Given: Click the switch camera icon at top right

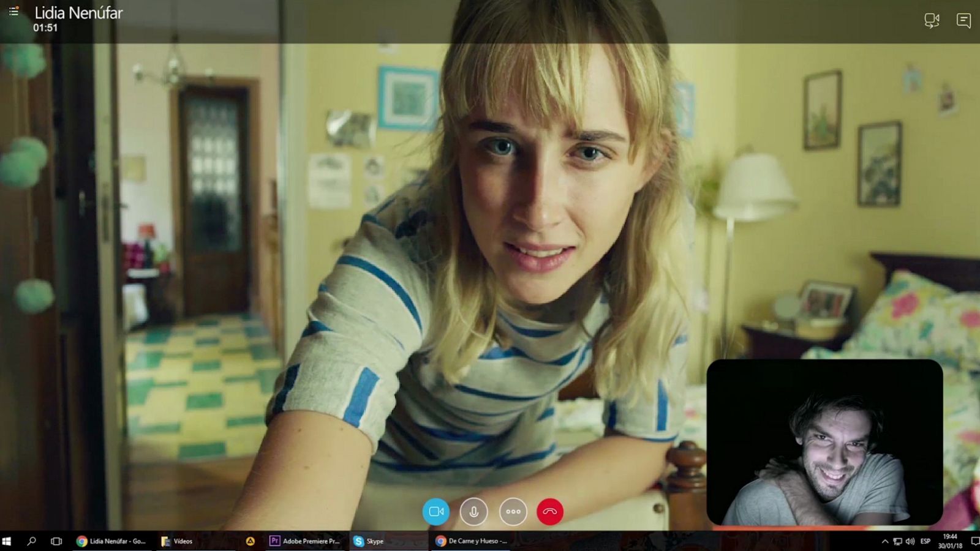Looking at the screenshot, I should [x=932, y=21].
